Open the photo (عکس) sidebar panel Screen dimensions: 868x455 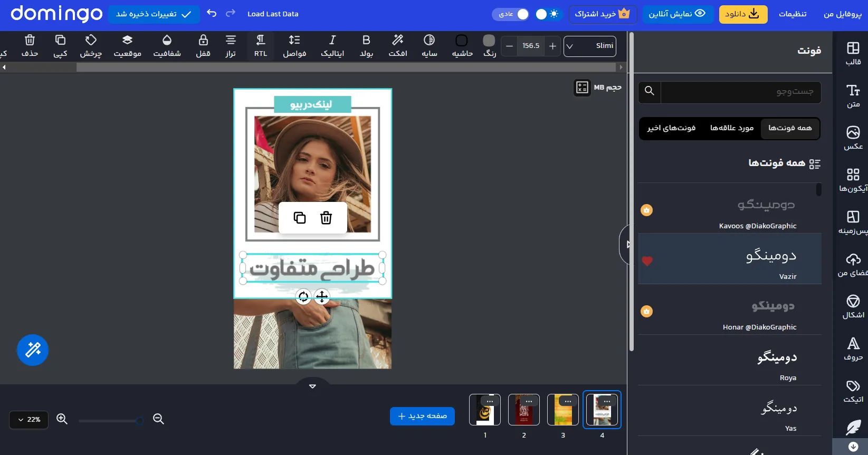point(853,138)
